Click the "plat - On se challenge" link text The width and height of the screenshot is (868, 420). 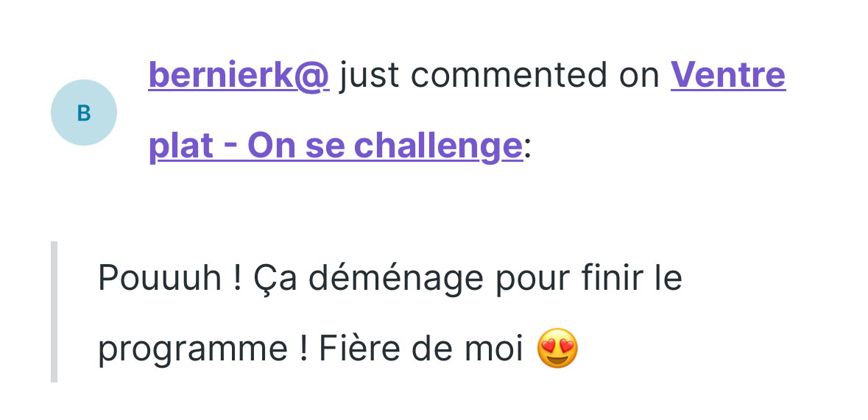point(336,146)
